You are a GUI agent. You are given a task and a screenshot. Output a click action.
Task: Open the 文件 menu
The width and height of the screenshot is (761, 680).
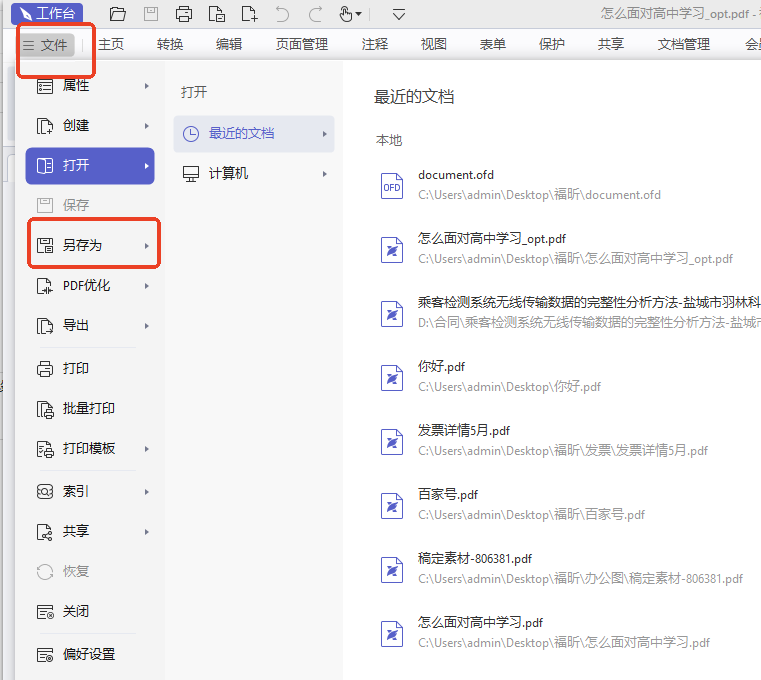(46, 45)
